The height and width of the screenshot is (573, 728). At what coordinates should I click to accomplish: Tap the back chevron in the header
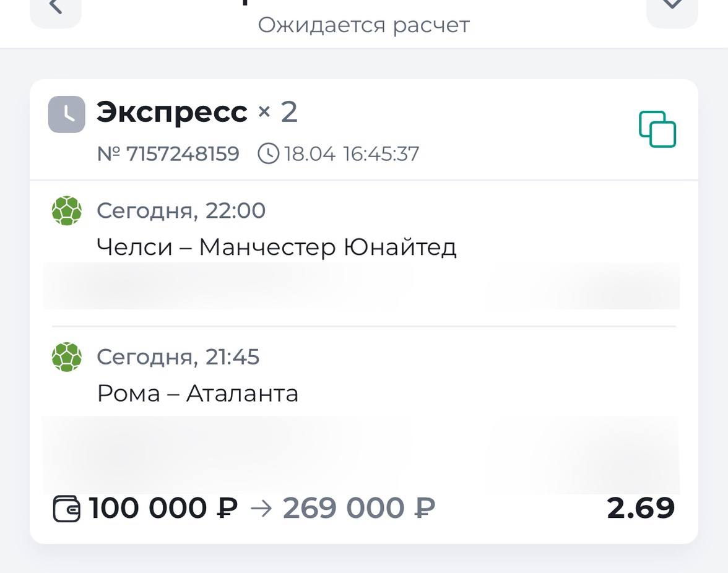tap(56, 7)
